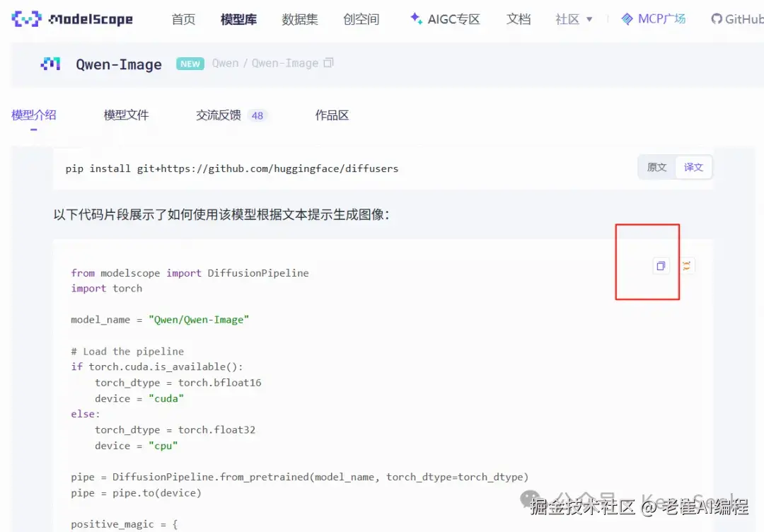Switch to the 模型文件 tab
The height and width of the screenshot is (532, 764).
coord(127,115)
